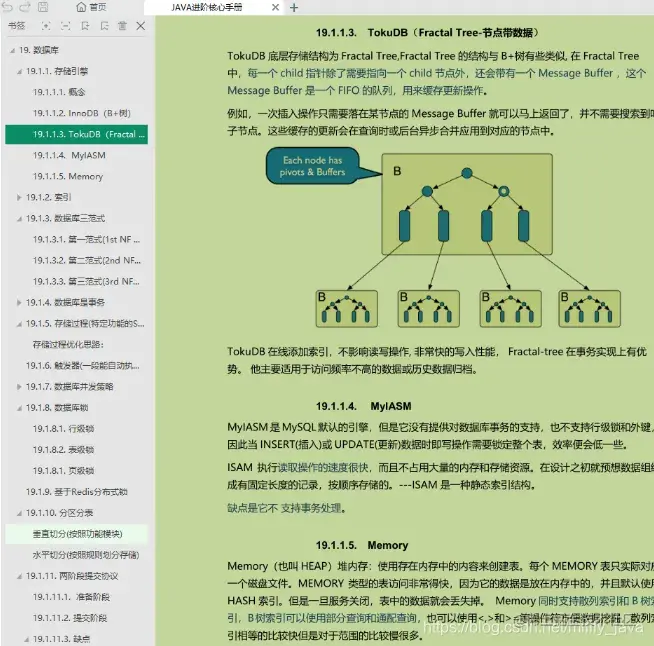Viewport: 654px width, 646px height.
Task: Close the JAVA进阶核心手册 tab
Action: pyautogui.click(x=275, y=7)
